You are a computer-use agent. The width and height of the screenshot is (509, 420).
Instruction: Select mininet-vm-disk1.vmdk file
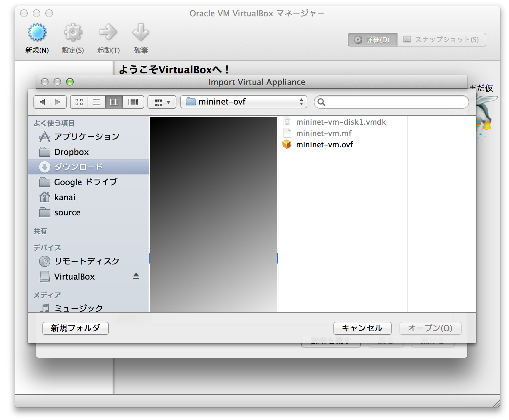coord(343,122)
